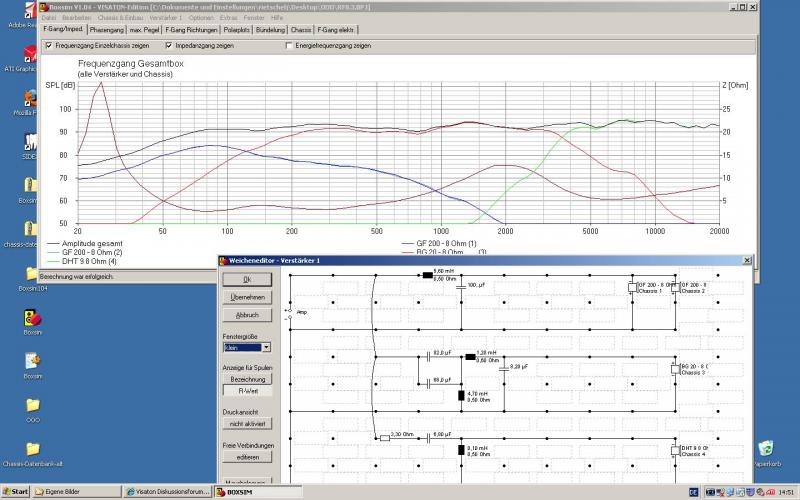Image resolution: width=800 pixels, height=500 pixels.
Task: Click the 3,30 Ohm resistor symbol
Action: [x=384, y=438]
